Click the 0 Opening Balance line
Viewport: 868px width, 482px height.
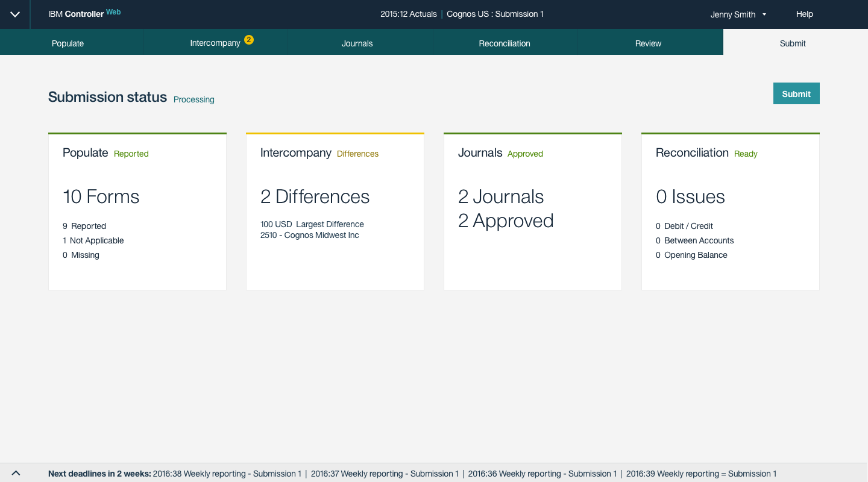click(691, 255)
